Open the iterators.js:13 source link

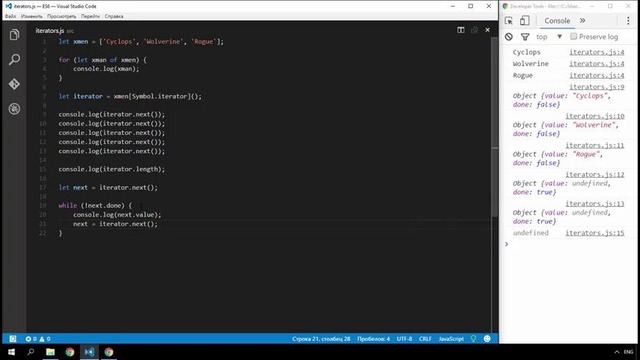[595, 204]
